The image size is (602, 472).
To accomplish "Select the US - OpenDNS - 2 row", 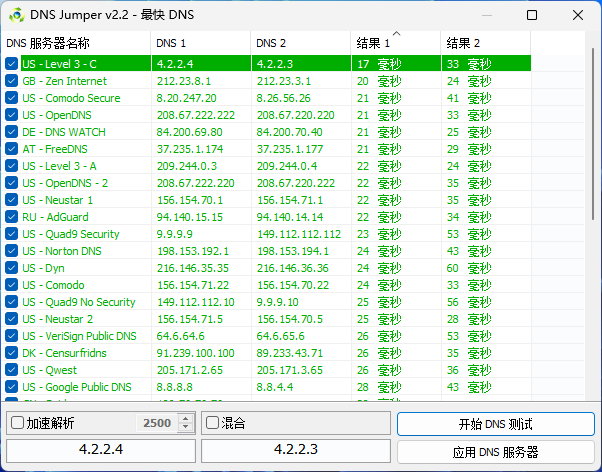I will click(268, 183).
